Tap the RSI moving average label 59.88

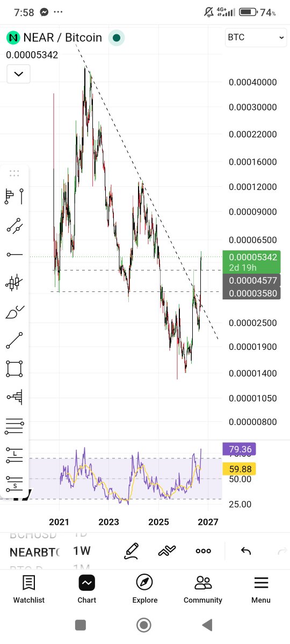[x=239, y=469]
